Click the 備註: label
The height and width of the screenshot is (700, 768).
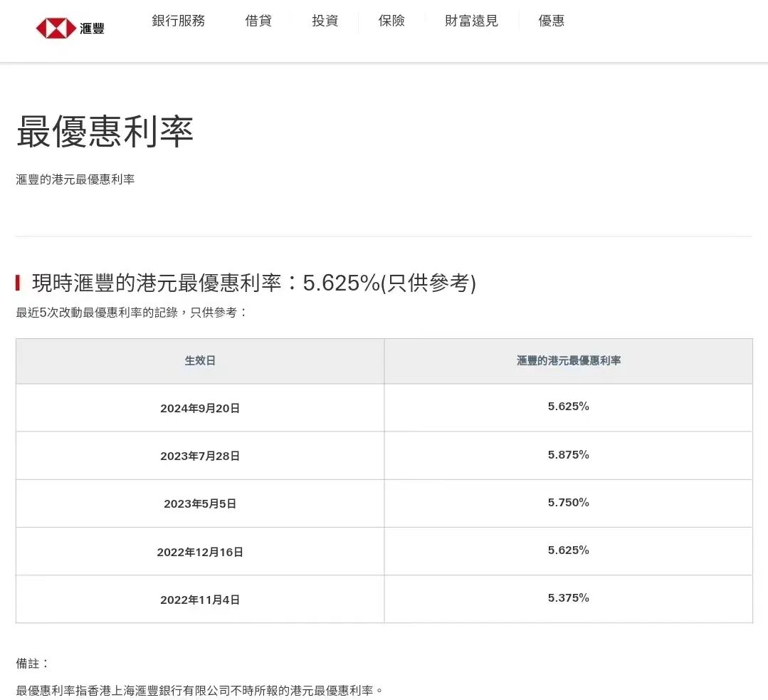click(32, 664)
